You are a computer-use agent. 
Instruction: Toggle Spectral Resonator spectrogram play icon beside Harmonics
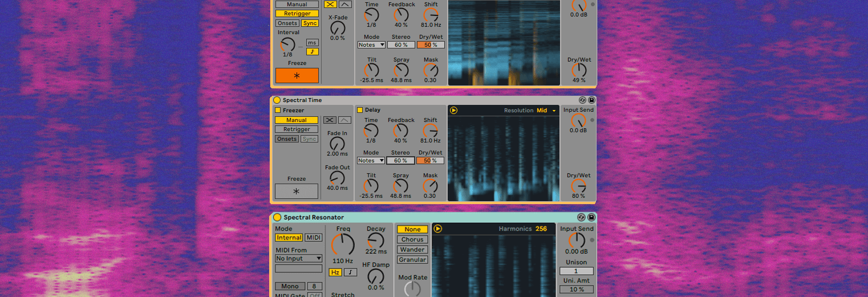438,229
